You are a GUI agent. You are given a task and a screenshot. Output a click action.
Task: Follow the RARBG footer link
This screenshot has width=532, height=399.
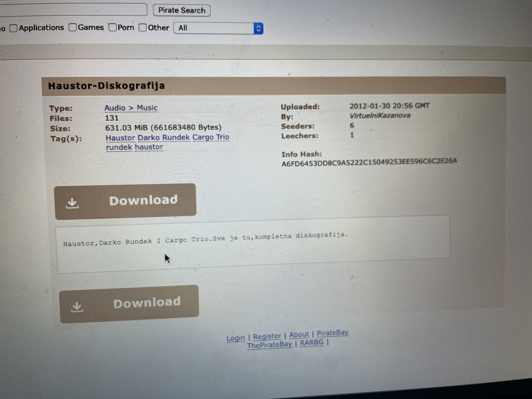point(312,342)
